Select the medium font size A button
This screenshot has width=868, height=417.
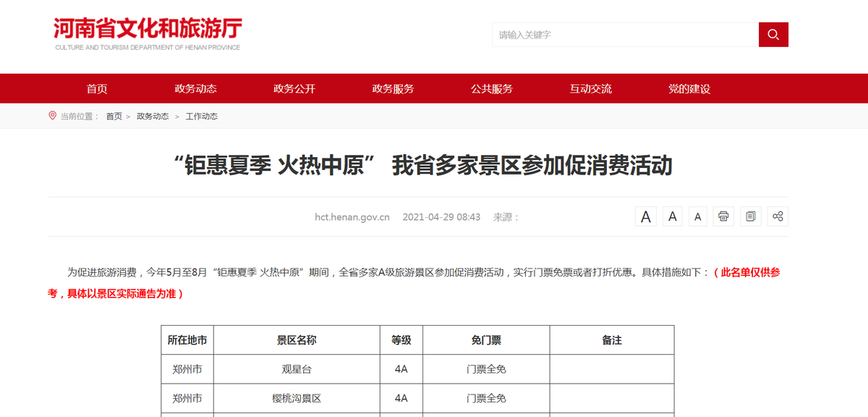pyautogui.click(x=673, y=216)
